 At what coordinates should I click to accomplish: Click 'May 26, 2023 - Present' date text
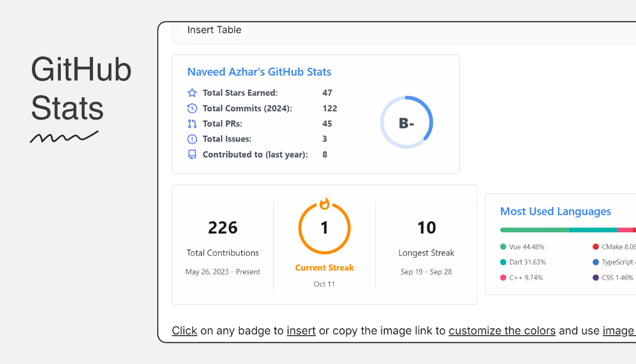pyautogui.click(x=223, y=272)
